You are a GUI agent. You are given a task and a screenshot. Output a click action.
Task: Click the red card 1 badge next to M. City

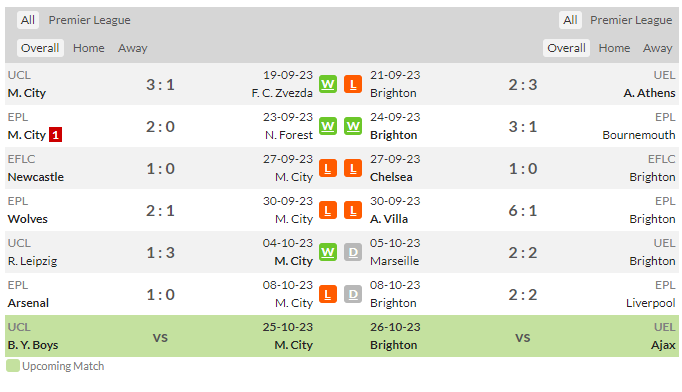(x=55, y=135)
